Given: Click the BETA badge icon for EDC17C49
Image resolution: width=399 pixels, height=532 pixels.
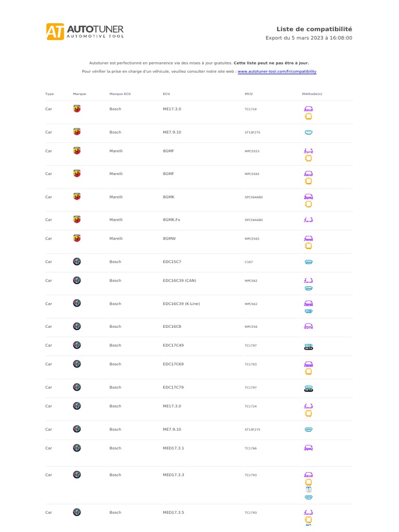Looking at the screenshot, I should tap(308, 346).
